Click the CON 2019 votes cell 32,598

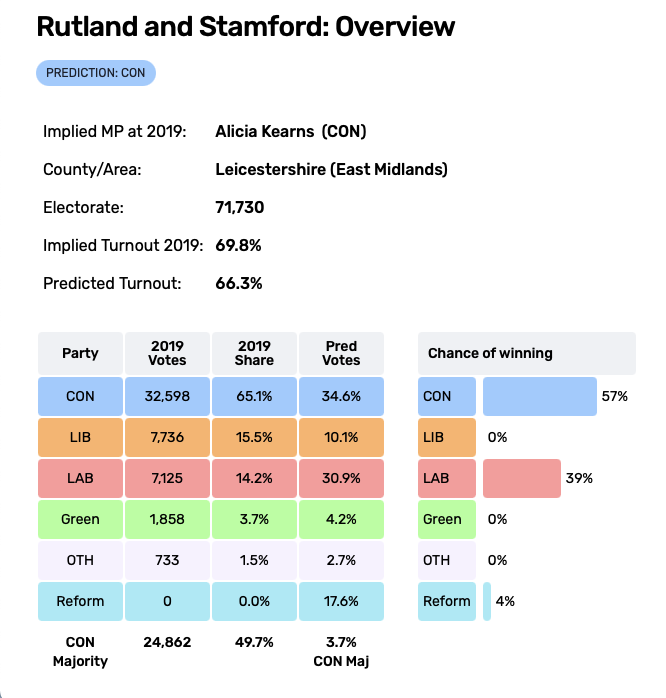tap(167, 396)
